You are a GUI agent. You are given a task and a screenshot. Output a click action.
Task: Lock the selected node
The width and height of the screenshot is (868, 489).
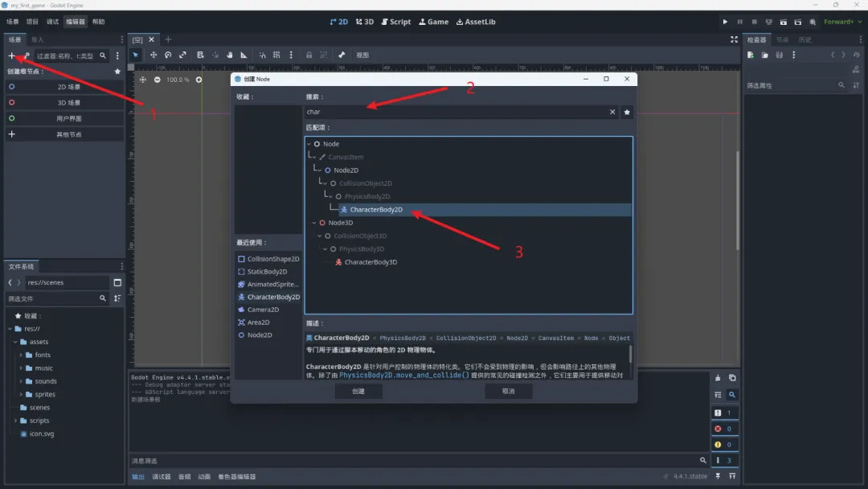point(309,55)
